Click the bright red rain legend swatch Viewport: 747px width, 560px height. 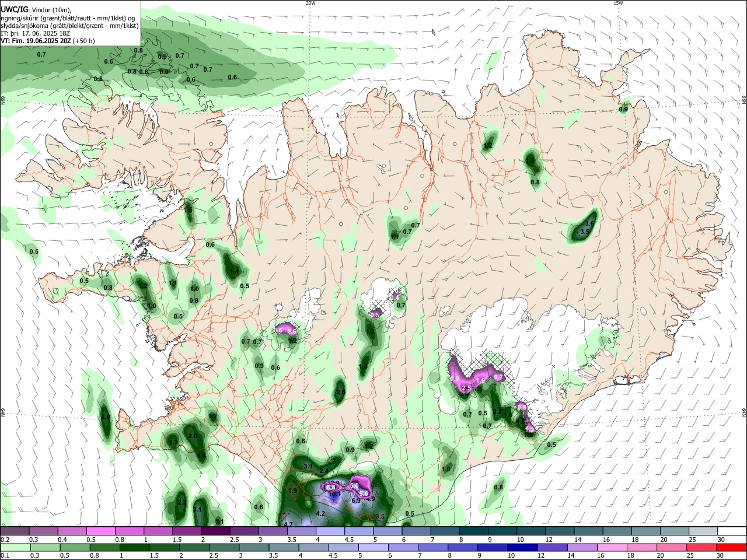[731, 547]
